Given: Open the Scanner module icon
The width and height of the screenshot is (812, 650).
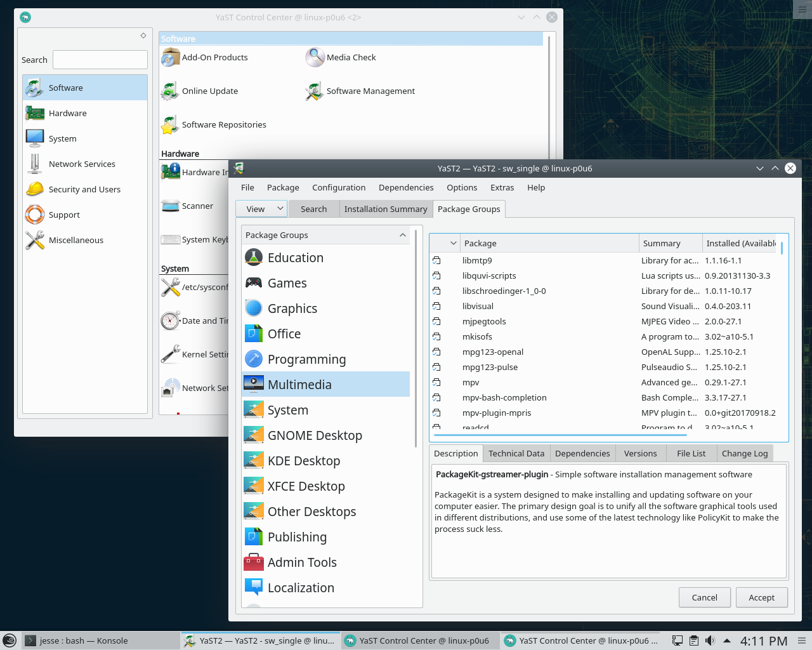Looking at the screenshot, I should [170, 206].
